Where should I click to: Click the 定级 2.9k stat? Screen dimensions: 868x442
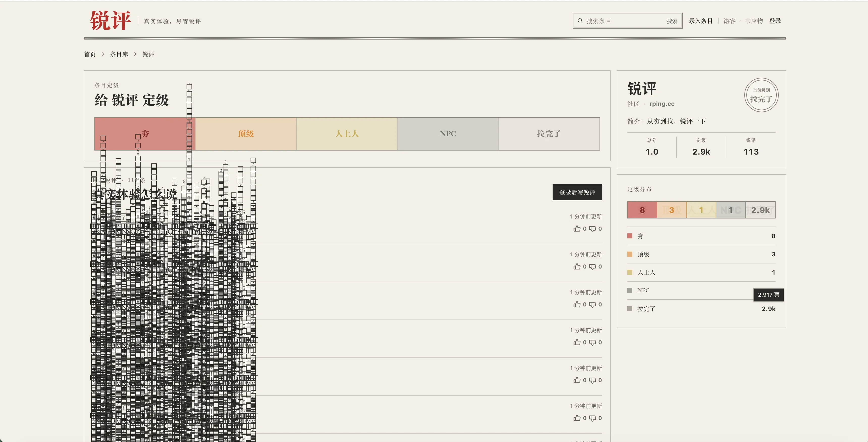click(701, 147)
